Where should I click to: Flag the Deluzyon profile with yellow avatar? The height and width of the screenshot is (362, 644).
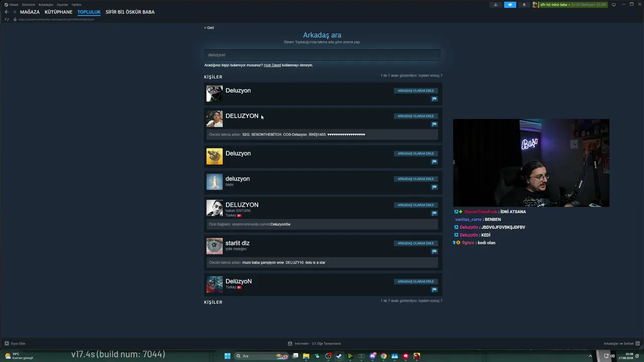[434, 162]
